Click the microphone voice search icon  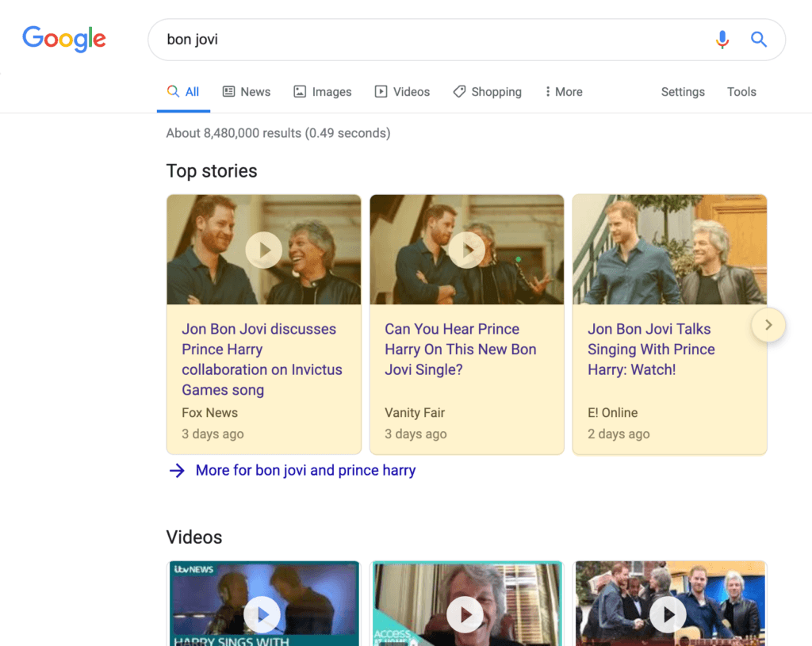click(722, 40)
